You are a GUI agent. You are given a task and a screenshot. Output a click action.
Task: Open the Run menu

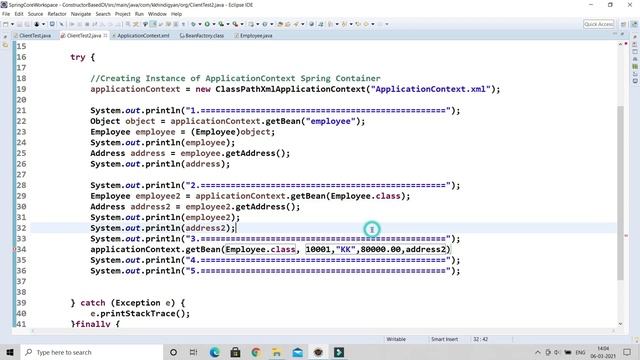(139, 14)
